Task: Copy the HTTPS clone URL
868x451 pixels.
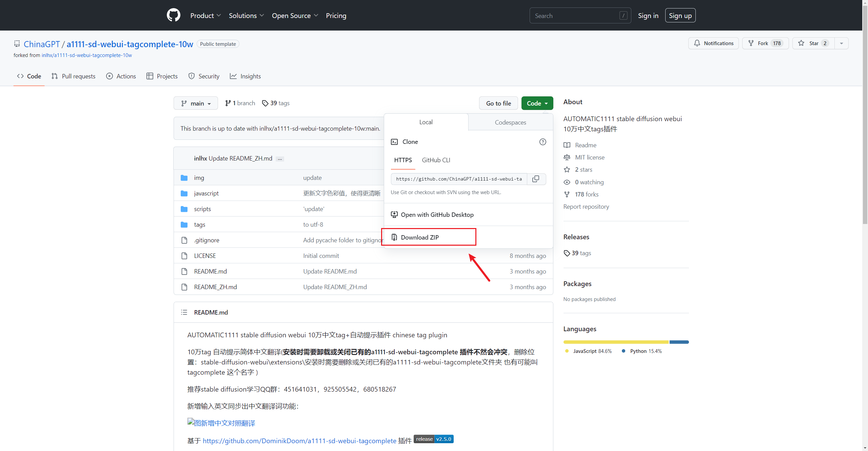Action: [x=536, y=179]
